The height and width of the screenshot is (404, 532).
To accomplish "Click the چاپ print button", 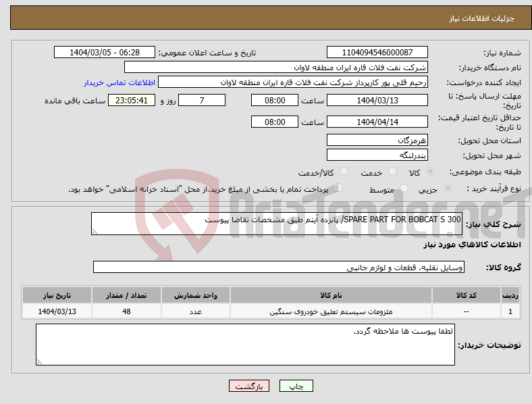I will [296, 386].
